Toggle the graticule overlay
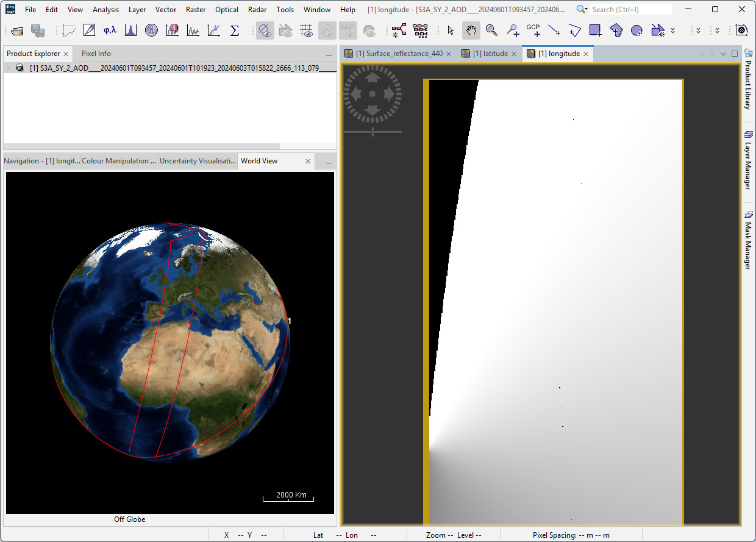756x542 pixels. (307, 30)
